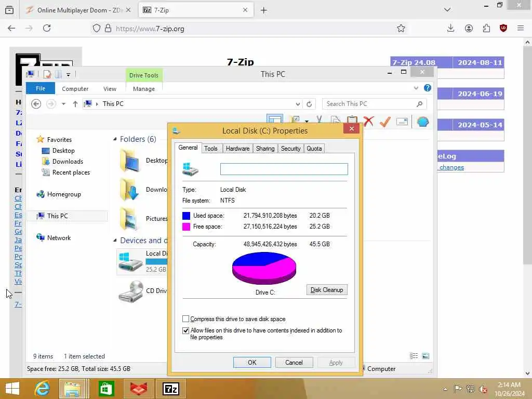This screenshot has height=399, width=532.
Task: Switch to the Quota tab in Properties
Action: click(x=314, y=149)
